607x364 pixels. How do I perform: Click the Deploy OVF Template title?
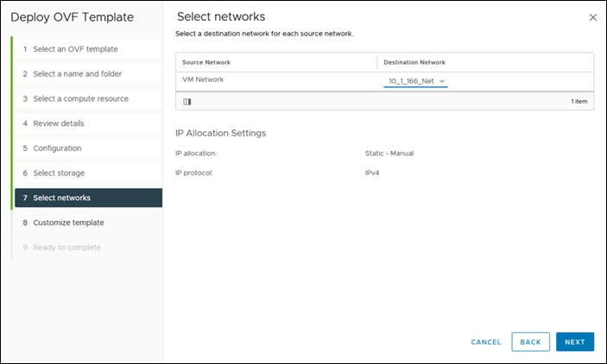coord(72,17)
